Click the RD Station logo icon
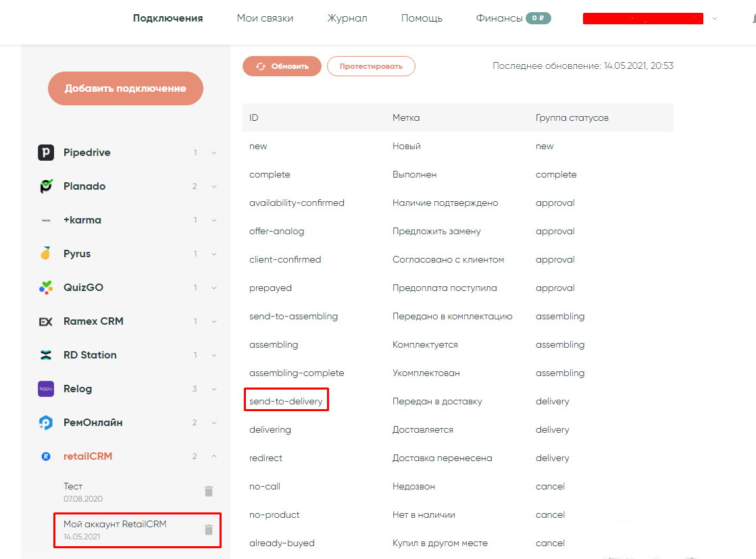Viewport: 756px width, 559px height. (45, 355)
